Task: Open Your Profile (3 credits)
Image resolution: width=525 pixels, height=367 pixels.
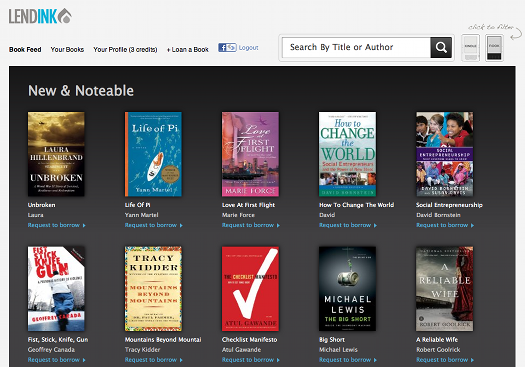Action: tap(125, 50)
